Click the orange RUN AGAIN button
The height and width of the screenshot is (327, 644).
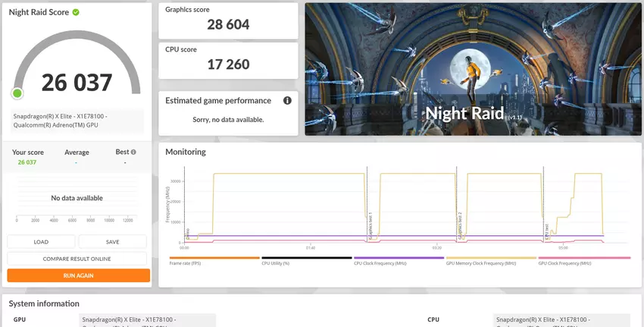tap(77, 275)
